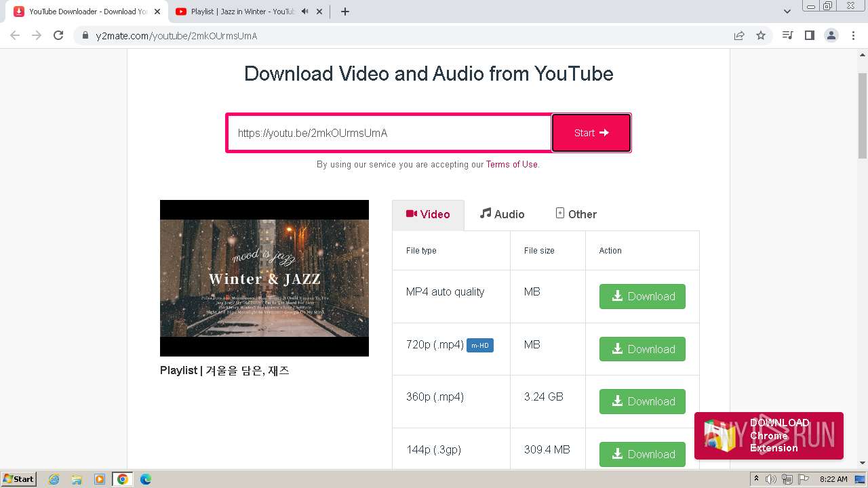
Task: Open the Terms of Use link
Action: (511, 164)
